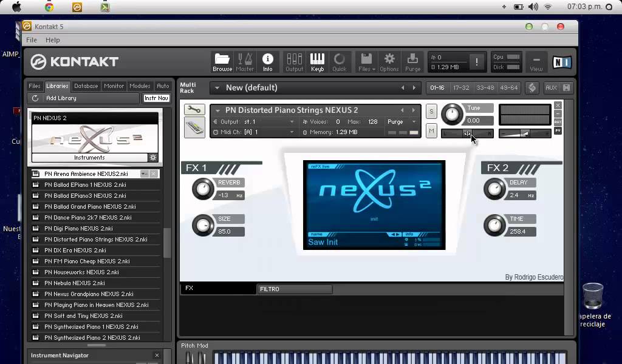622x364 pixels.
Task: Click the instrument AUX sends small button
Action: (558, 122)
